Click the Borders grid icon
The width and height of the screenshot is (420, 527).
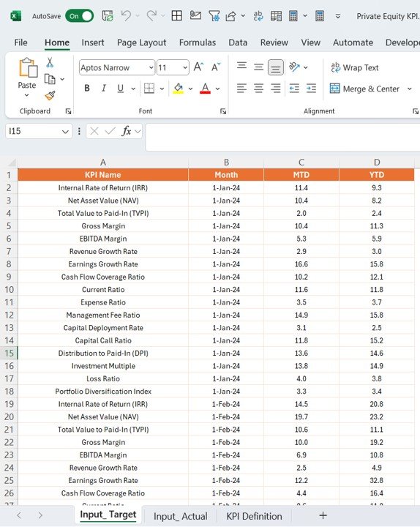click(x=149, y=89)
